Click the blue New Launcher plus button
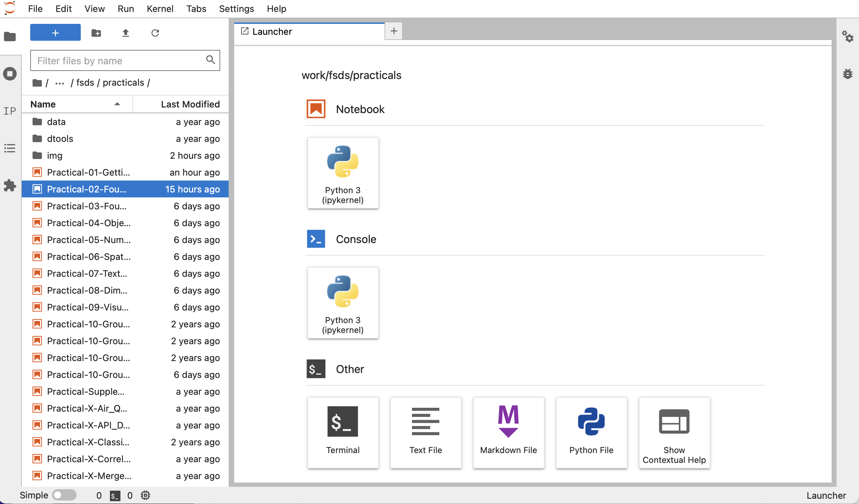The width and height of the screenshot is (859, 504). 55,33
